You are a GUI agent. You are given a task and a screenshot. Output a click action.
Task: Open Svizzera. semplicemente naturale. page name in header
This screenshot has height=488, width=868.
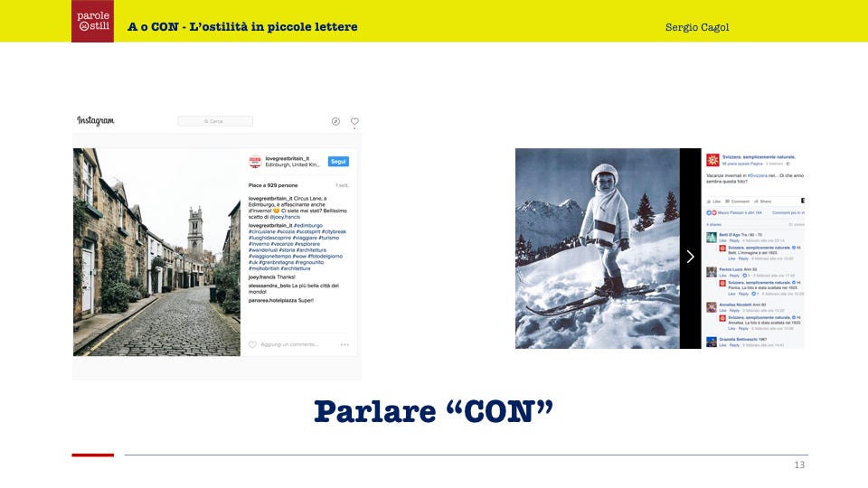point(759,157)
